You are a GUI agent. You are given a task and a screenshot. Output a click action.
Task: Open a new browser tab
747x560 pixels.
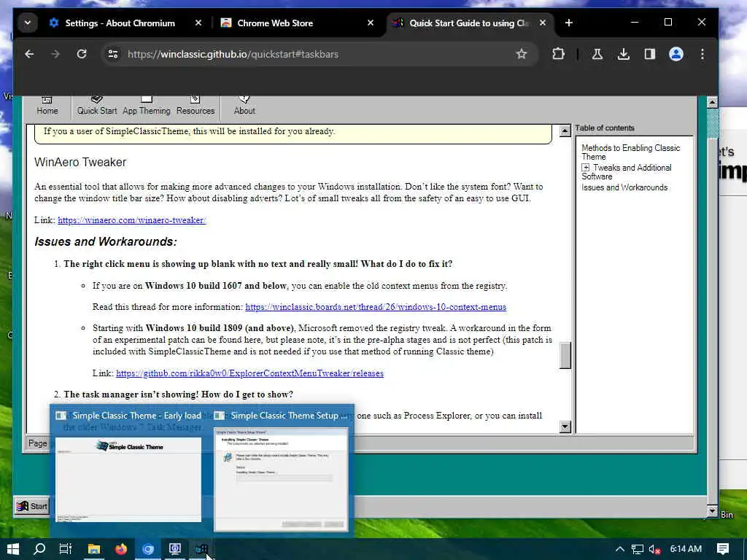tap(569, 23)
